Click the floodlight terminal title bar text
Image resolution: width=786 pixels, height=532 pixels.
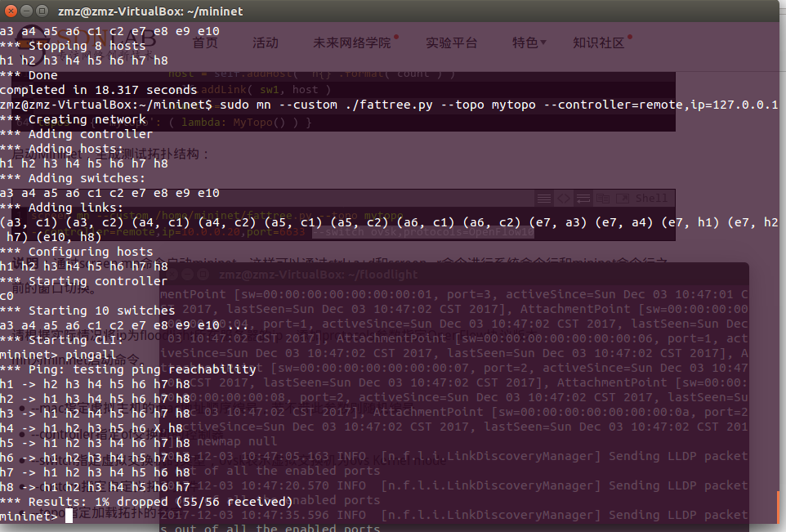319,275
